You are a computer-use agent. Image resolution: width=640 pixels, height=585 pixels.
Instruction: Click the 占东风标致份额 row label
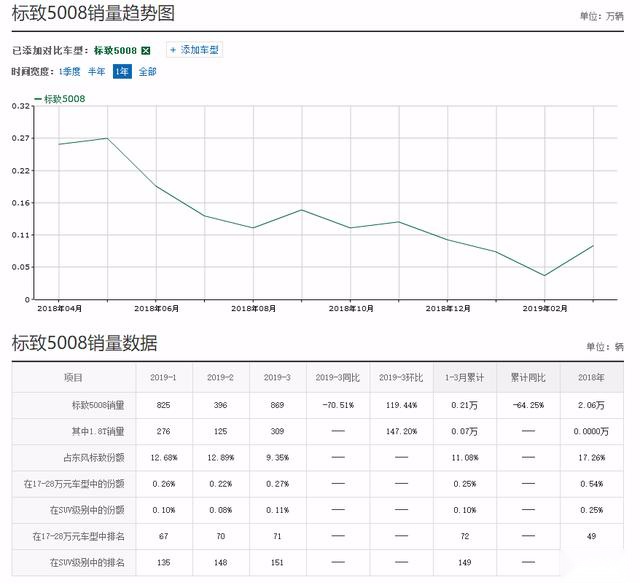(x=94, y=458)
